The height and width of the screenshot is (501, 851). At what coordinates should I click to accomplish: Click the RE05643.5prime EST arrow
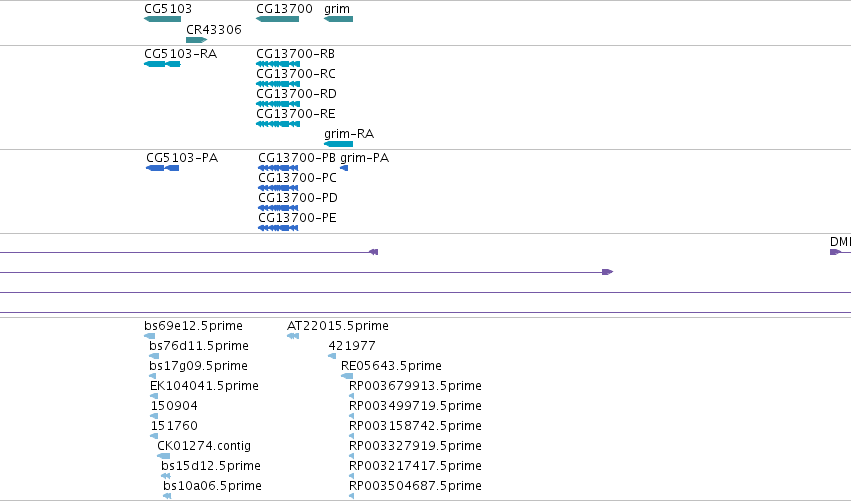[x=347, y=376]
